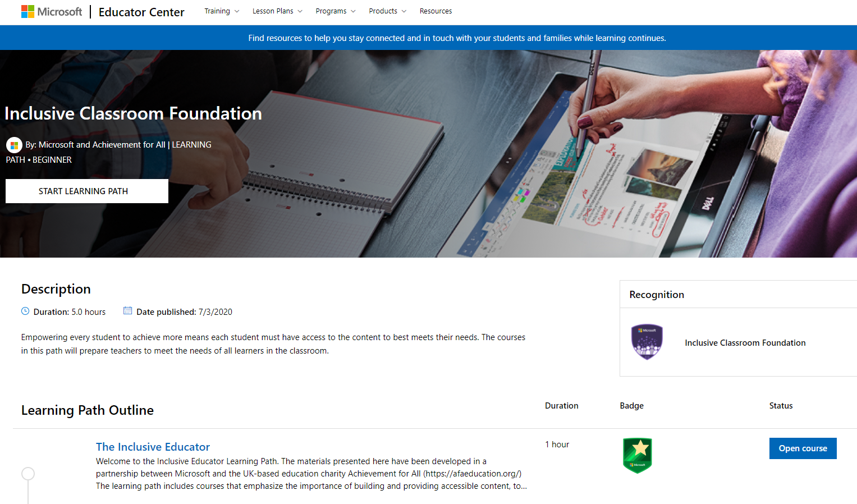
Task: Click the By Microsoft and Achievement for All byline
Action: (109, 152)
